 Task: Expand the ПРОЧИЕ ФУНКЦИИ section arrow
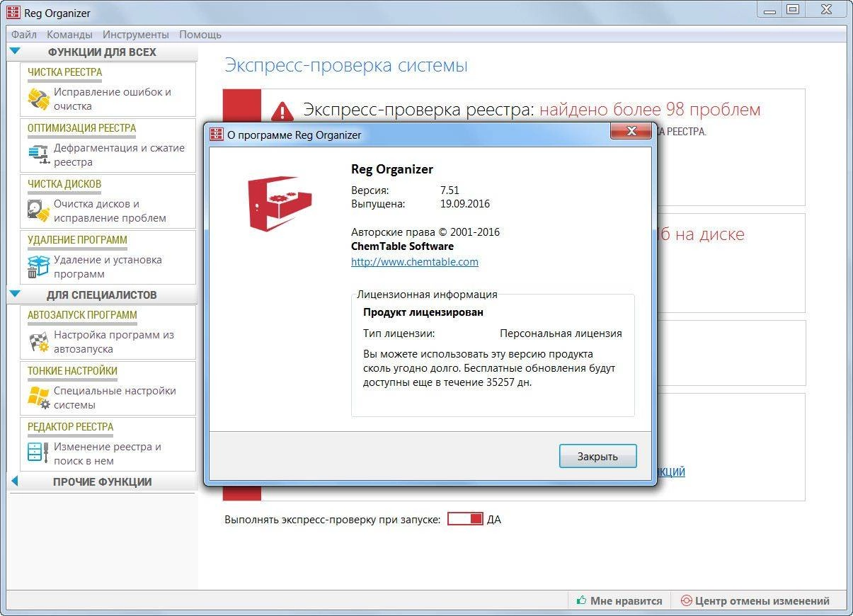coord(14,481)
